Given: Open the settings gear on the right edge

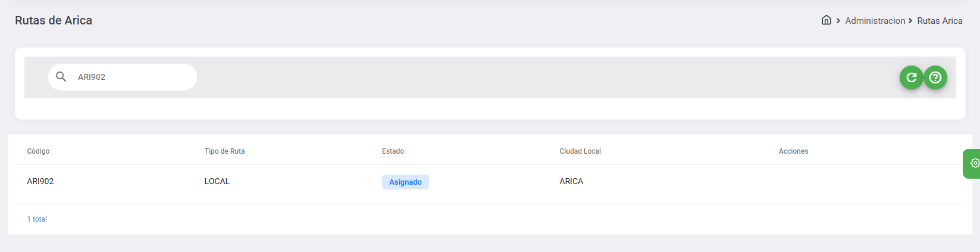Looking at the screenshot, I should pyautogui.click(x=974, y=163).
